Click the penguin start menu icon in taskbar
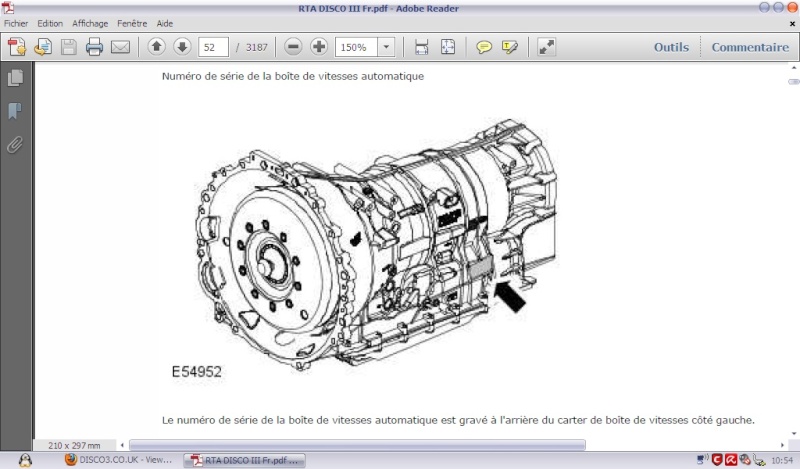 tap(25, 460)
